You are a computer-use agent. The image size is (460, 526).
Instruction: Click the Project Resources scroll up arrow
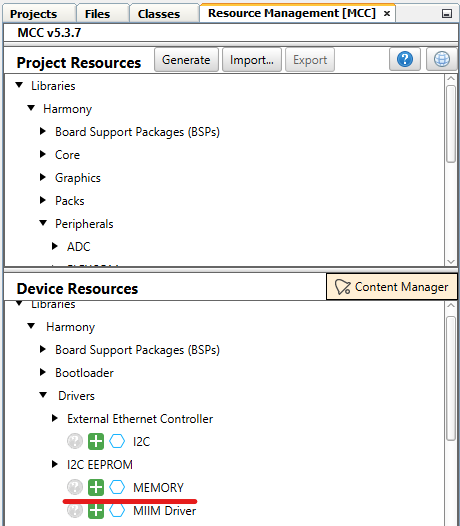point(451,79)
